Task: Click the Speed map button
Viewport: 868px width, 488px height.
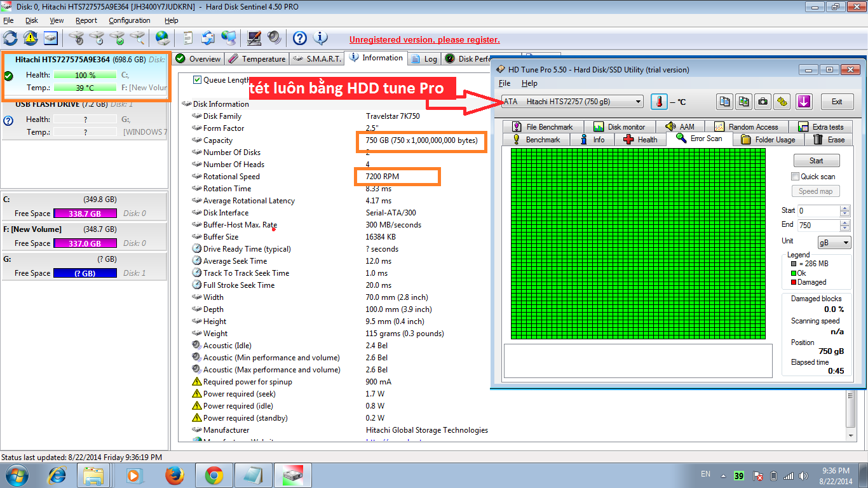Action: (816, 191)
